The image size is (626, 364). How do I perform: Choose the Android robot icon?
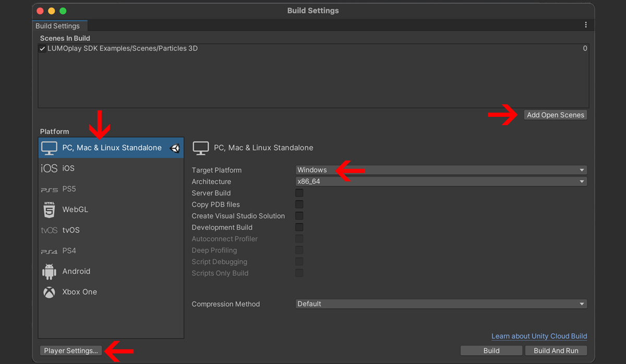[x=49, y=272]
